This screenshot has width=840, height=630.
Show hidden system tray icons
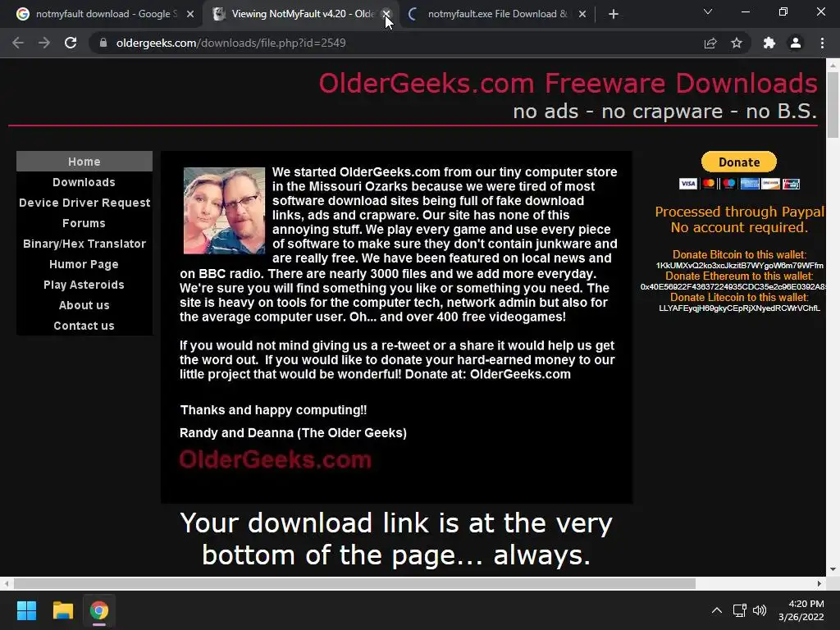click(717, 610)
